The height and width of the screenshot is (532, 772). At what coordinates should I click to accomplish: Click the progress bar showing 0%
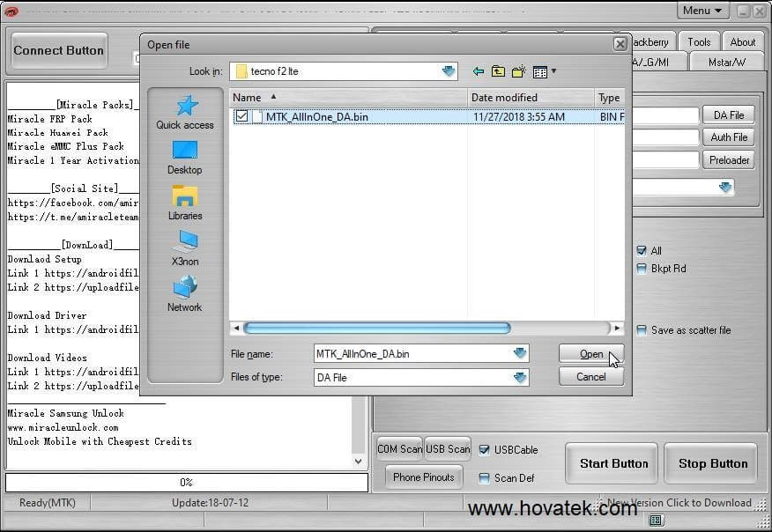[x=185, y=482]
